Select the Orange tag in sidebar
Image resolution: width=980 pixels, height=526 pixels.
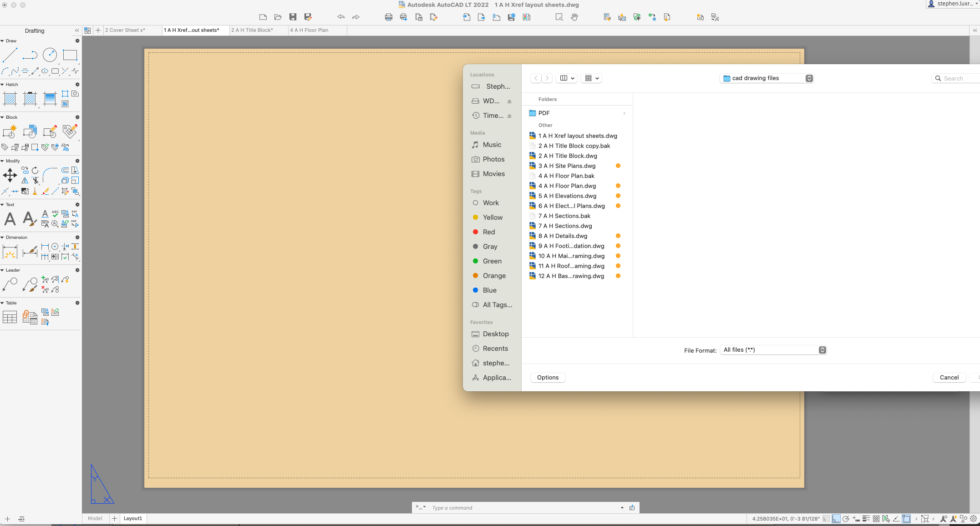(x=494, y=276)
